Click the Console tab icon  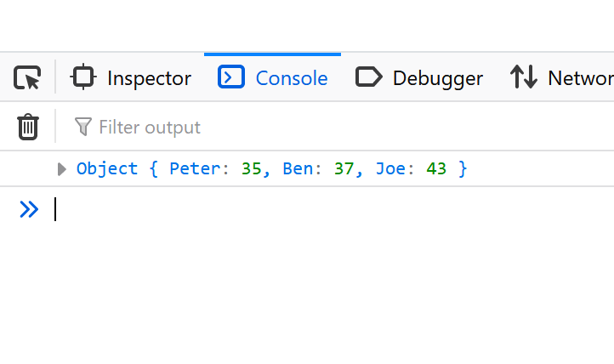[230, 77]
